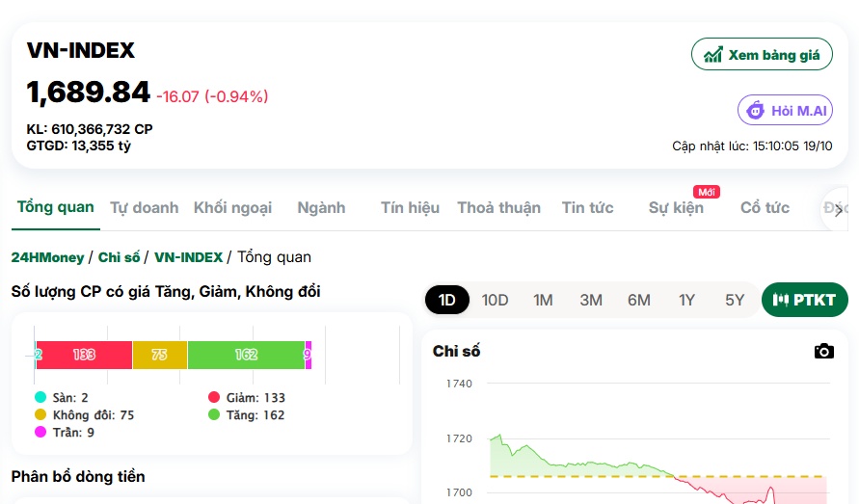Open the Ngành tab
The width and height of the screenshot is (859, 504).
322,207
